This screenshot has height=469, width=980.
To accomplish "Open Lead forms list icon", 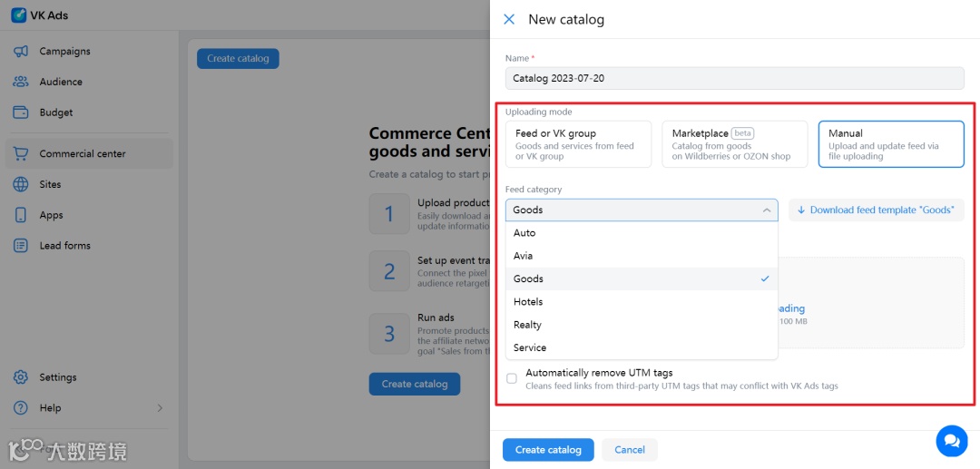I will (x=21, y=246).
